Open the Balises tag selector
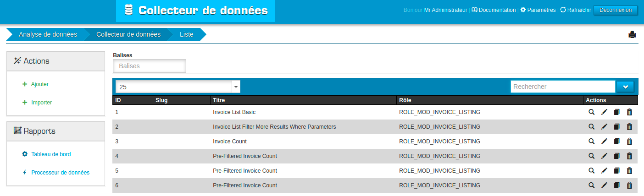The width and height of the screenshot is (644, 196). pos(150,66)
